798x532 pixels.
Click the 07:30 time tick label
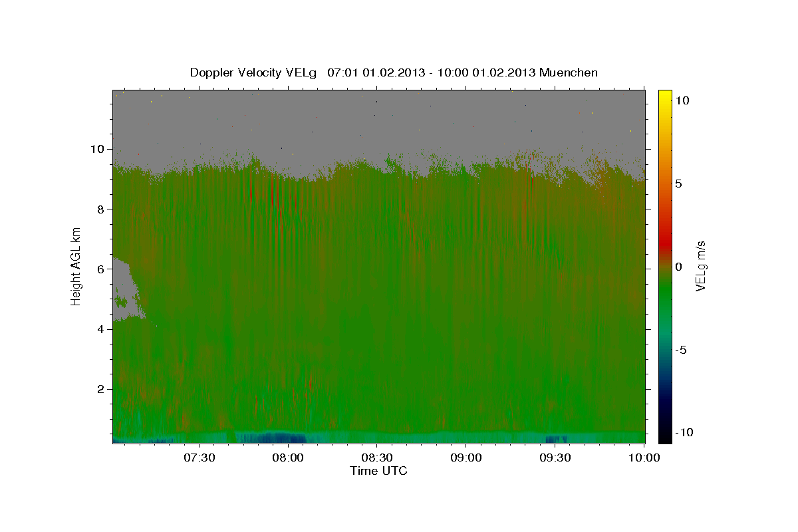[x=199, y=458]
